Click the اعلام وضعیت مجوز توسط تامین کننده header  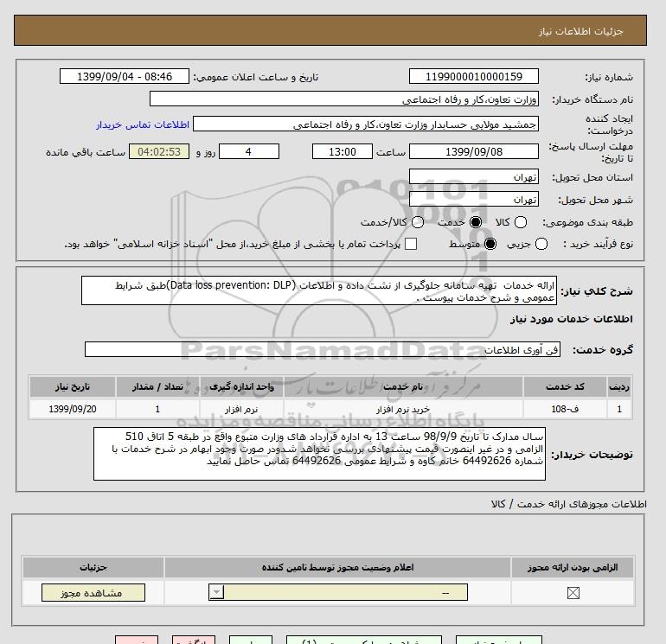click(x=337, y=567)
